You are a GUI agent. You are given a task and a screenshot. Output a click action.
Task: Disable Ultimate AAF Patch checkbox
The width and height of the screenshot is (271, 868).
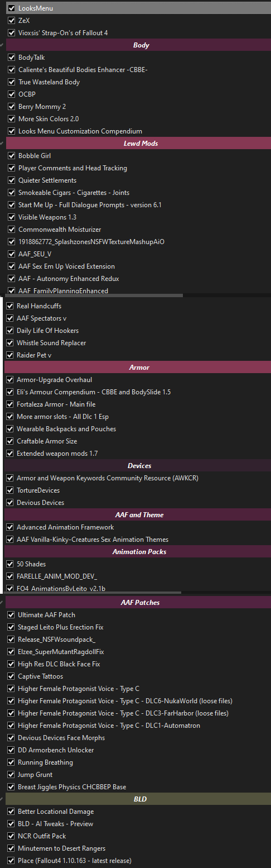point(11,615)
